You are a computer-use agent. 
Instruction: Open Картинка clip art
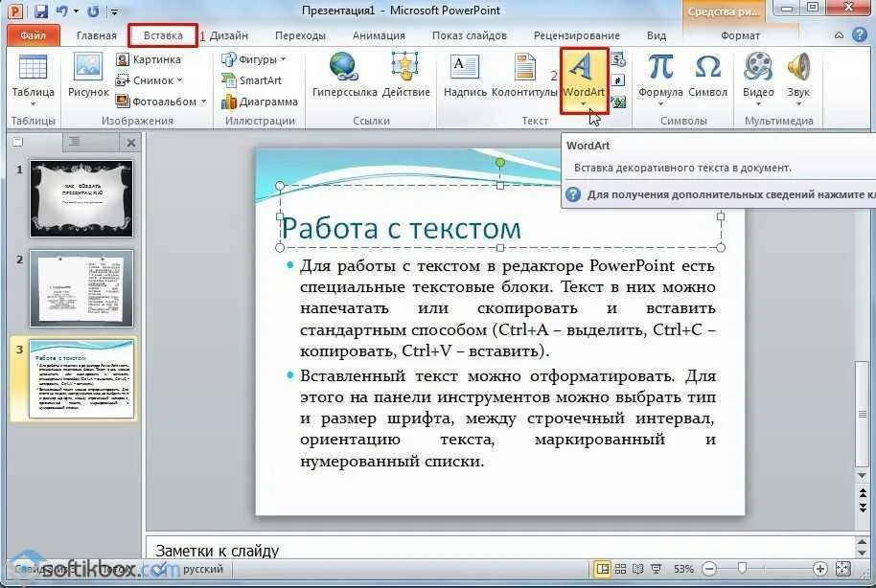click(x=149, y=59)
